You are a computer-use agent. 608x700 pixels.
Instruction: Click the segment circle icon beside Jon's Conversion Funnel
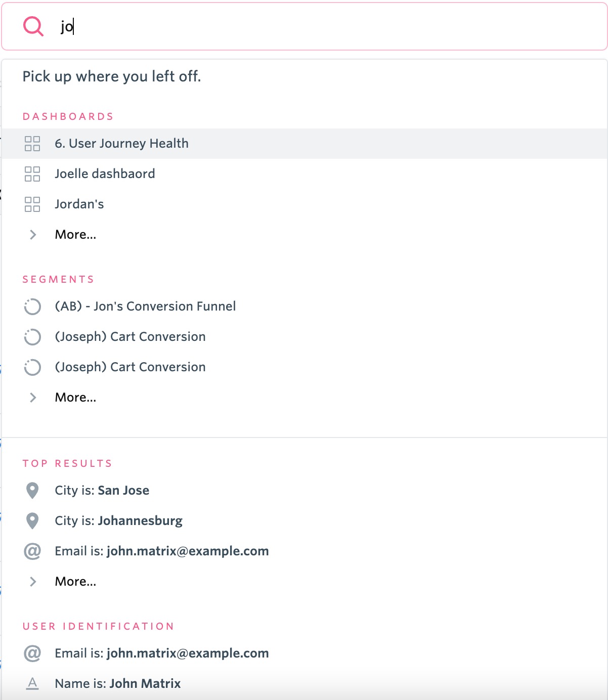[x=32, y=307]
